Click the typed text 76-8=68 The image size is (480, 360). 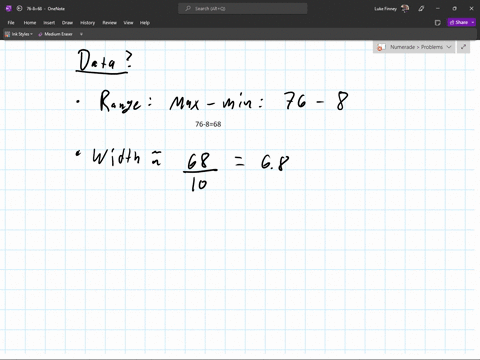(x=208, y=124)
